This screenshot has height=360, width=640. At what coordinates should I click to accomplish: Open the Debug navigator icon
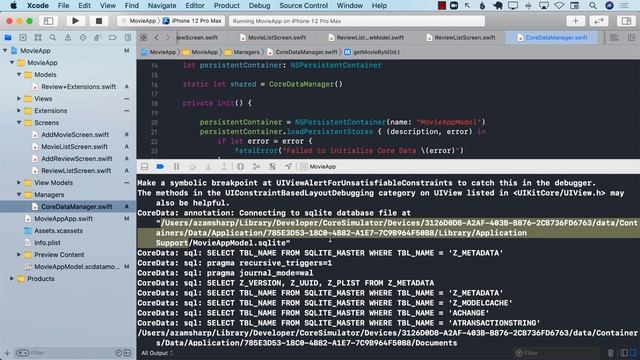point(97,38)
